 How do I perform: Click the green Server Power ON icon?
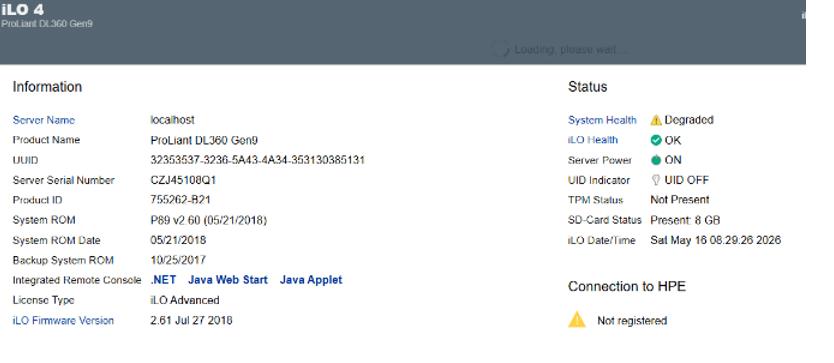(656, 160)
